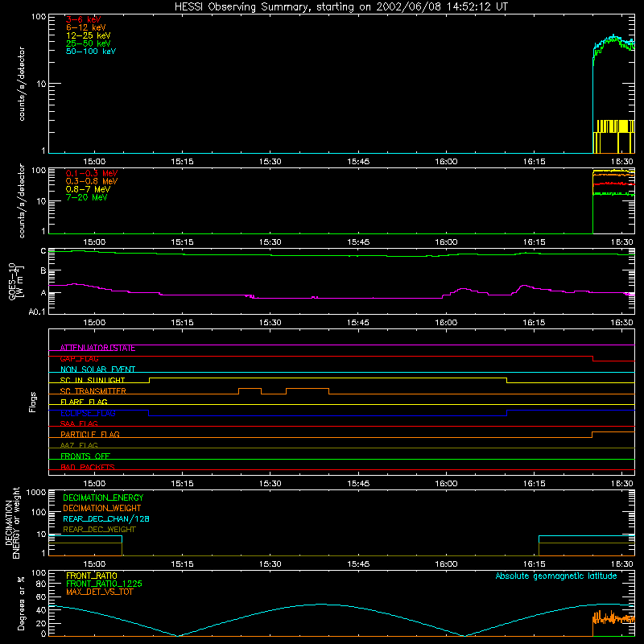Click the BAD_PACKETS flag label
Viewport: 644px width, 644px height.
[88, 467]
